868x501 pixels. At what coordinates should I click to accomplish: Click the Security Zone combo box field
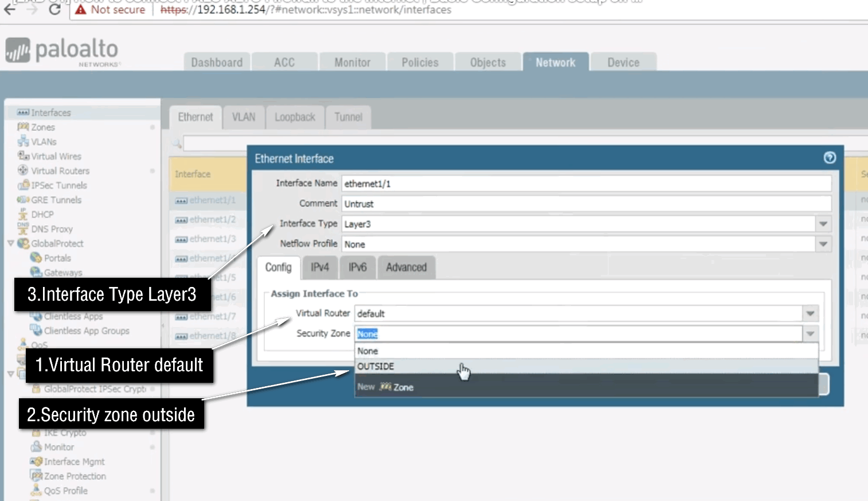point(579,333)
